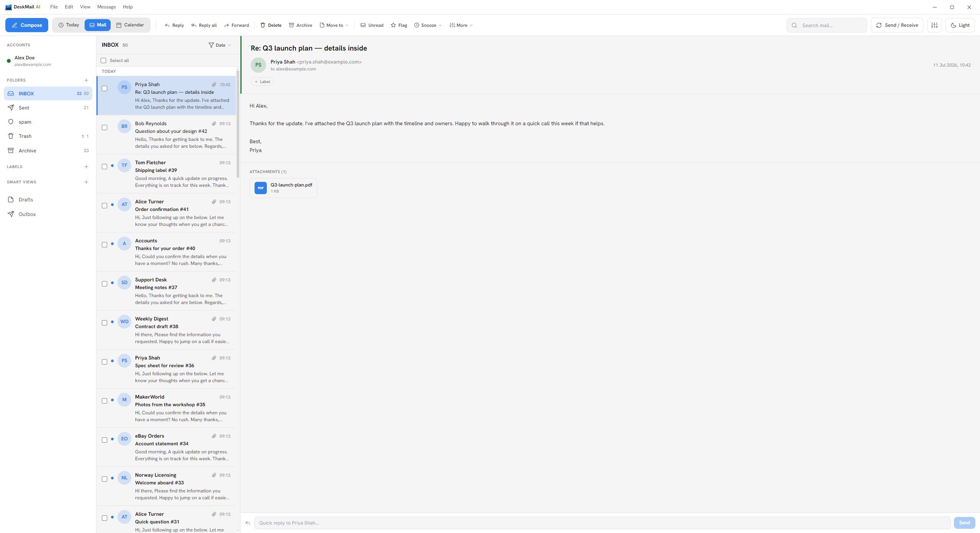Click Reply all in toolbar
Image resolution: width=980 pixels, height=533 pixels.
pyautogui.click(x=204, y=25)
